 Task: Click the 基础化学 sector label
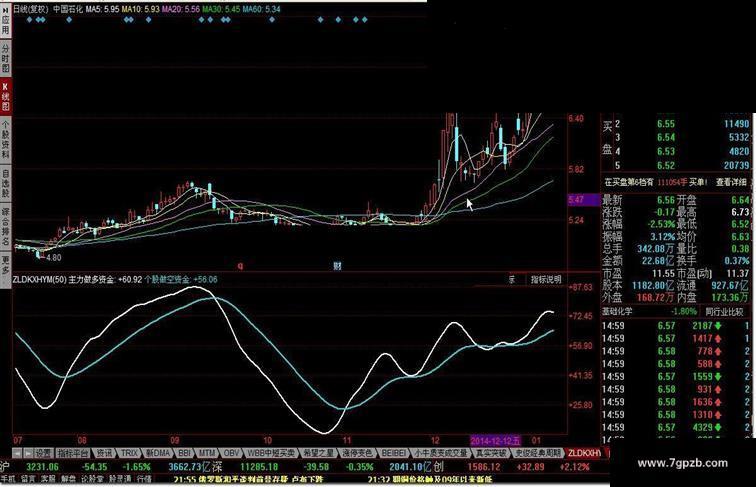(x=617, y=311)
